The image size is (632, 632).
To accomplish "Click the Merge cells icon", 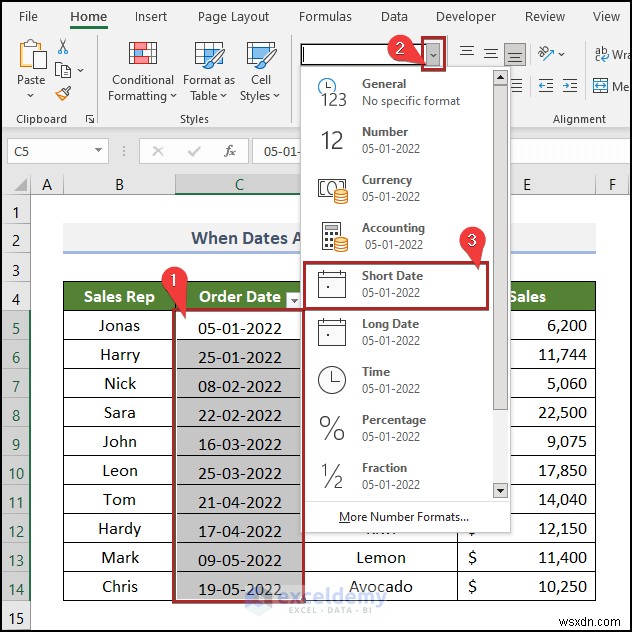I will (x=600, y=86).
